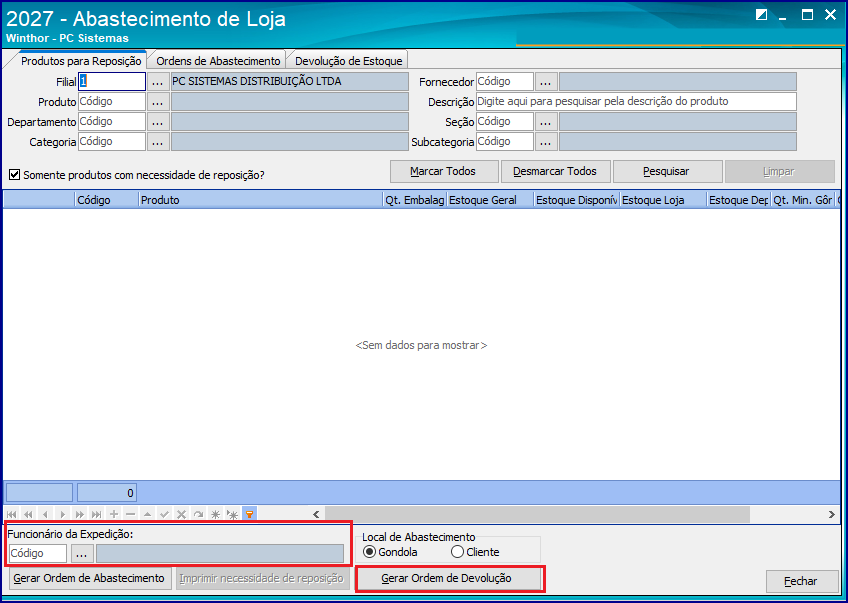Click Fechar button
Image resolution: width=848 pixels, height=603 pixels.
coord(801,581)
